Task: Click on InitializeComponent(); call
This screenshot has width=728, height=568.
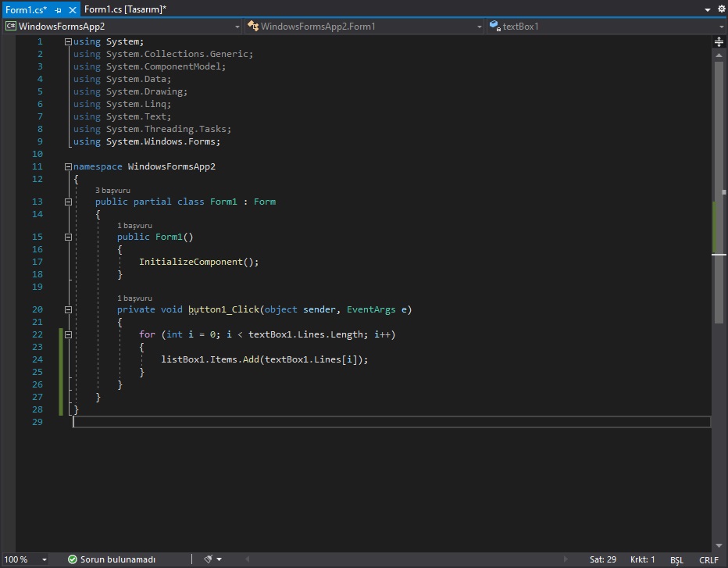Action: pyautogui.click(x=198, y=262)
